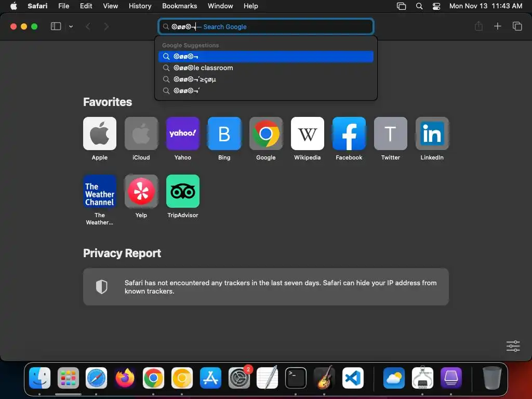Screen dimensions: 532x399
Task: Open the Edit menu
Action: 86,6
